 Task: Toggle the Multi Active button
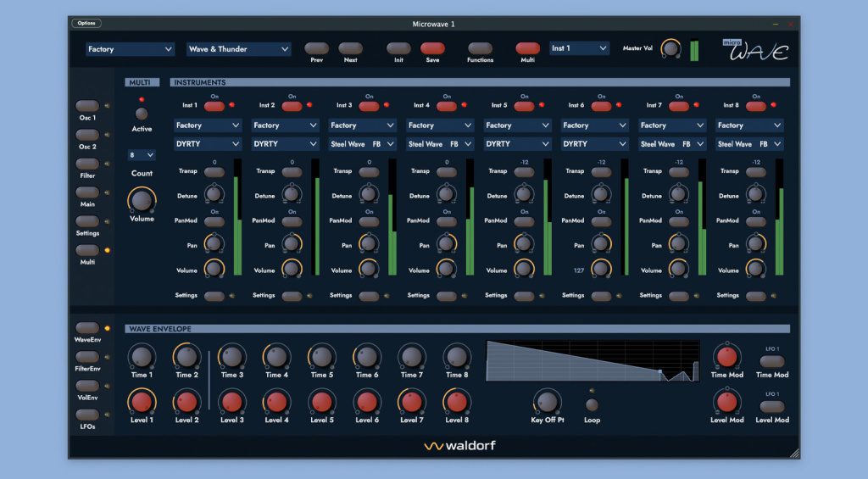coord(142,114)
